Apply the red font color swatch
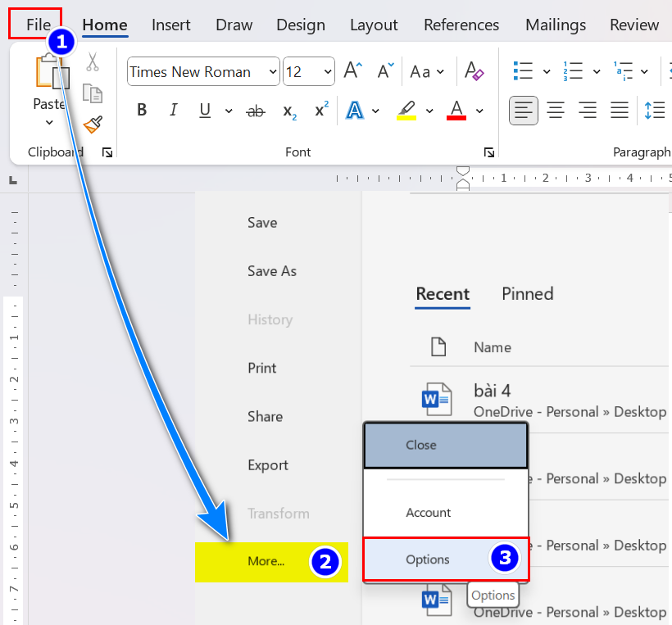The height and width of the screenshot is (625, 672). click(x=456, y=111)
